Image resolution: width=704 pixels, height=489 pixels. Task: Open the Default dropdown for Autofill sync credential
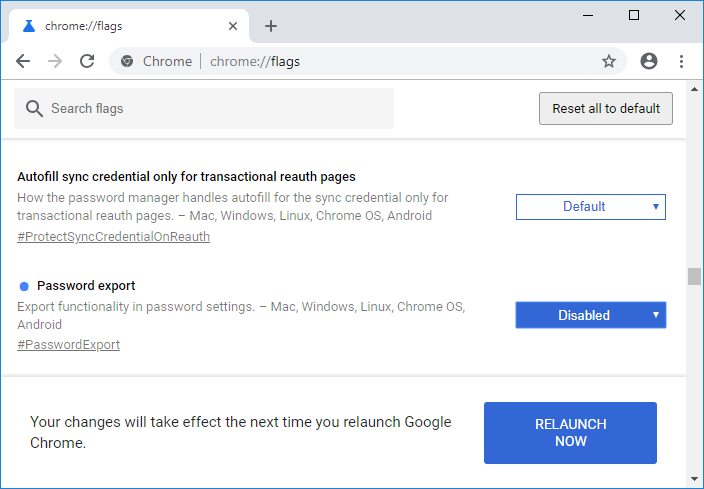[x=590, y=207]
